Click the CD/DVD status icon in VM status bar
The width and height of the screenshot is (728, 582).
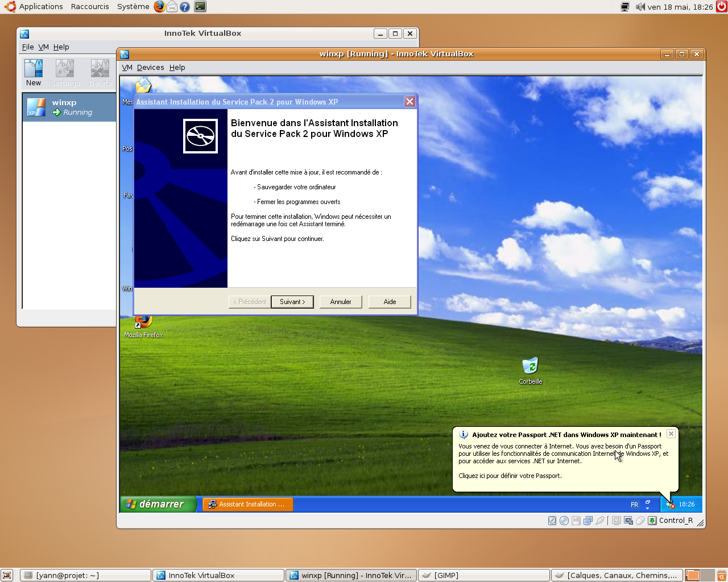(564, 521)
